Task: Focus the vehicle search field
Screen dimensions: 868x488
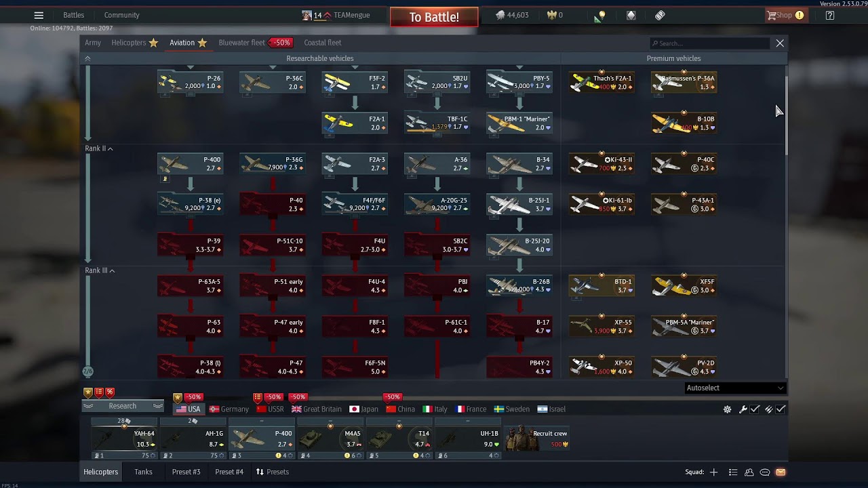Action: tap(710, 43)
